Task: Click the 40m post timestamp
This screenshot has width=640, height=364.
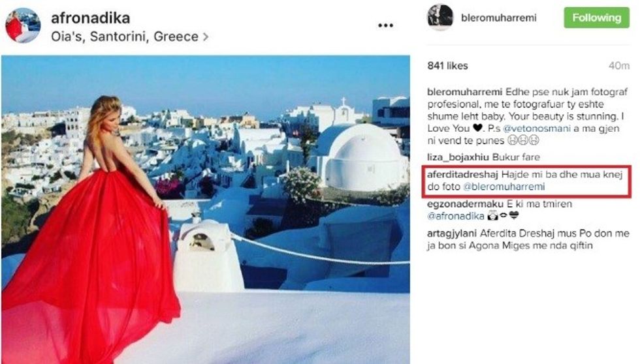Action: point(619,66)
